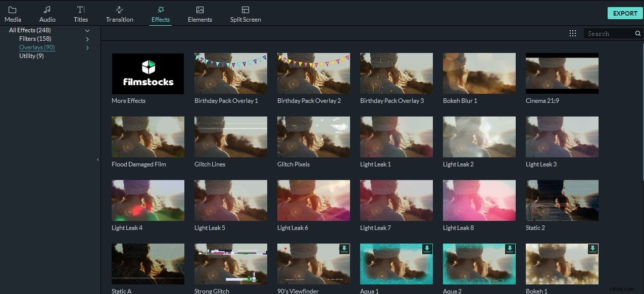
Task: Click the download icon on Aqua 1 overlay
Action: click(x=427, y=249)
